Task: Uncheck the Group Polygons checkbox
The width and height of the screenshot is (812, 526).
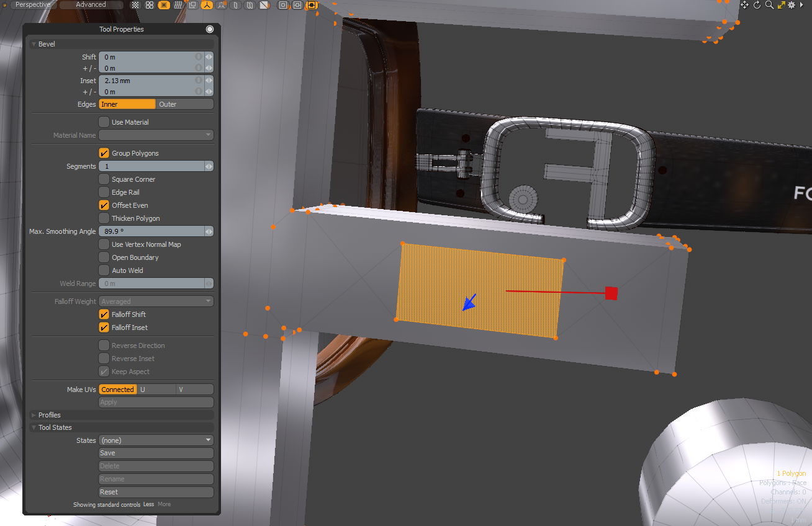Action: pos(104,153)
